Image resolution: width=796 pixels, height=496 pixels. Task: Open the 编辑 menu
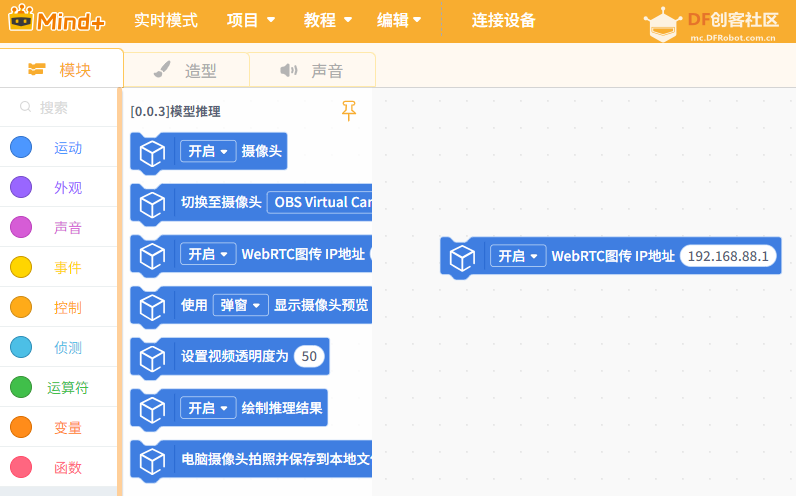[399, 20]
